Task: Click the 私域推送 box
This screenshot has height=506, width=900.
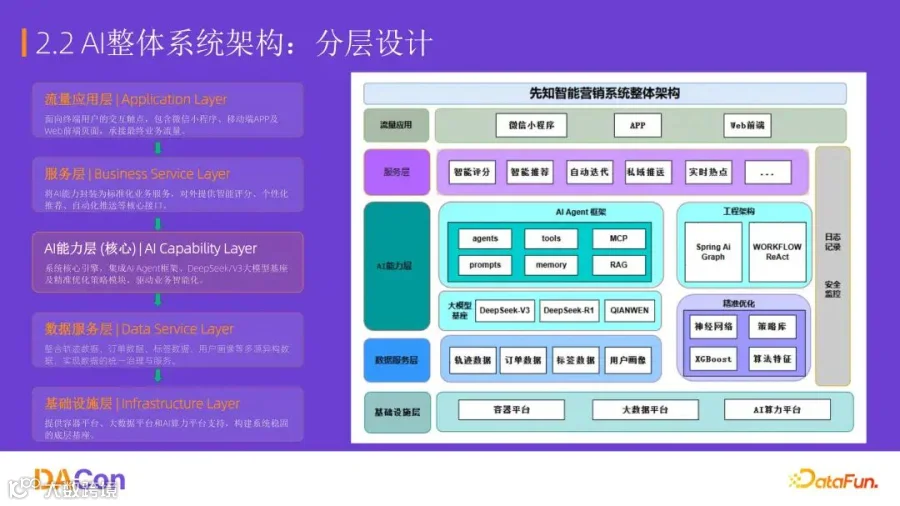Action: (648, 172)
